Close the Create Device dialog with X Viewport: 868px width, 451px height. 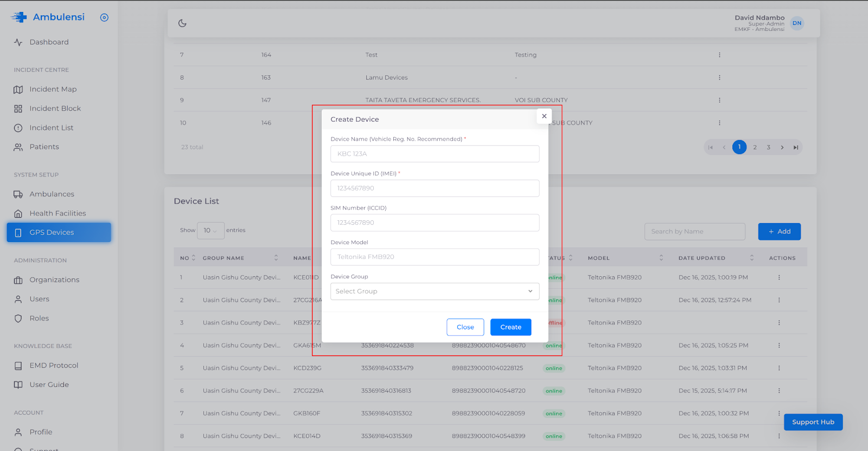click(x=544, y=116)
